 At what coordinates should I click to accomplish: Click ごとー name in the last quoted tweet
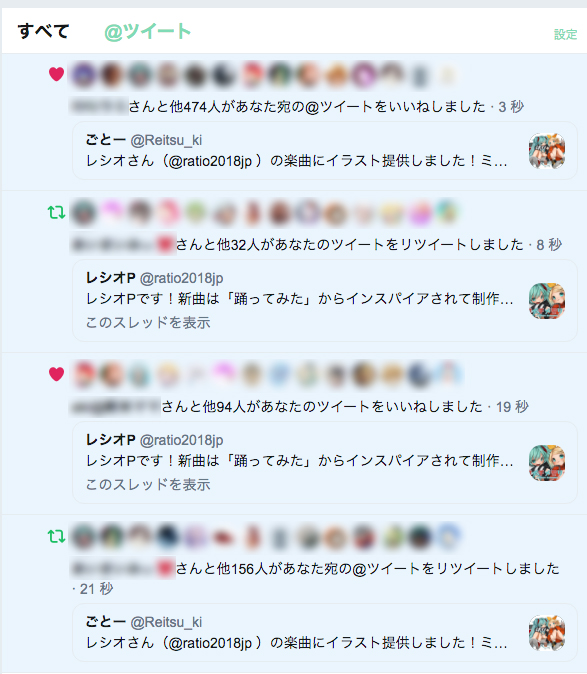tap(106, 622)
